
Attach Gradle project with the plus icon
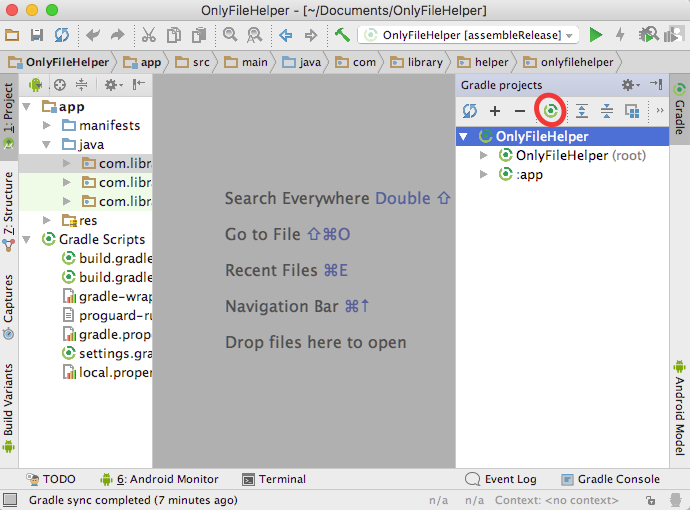495,111
